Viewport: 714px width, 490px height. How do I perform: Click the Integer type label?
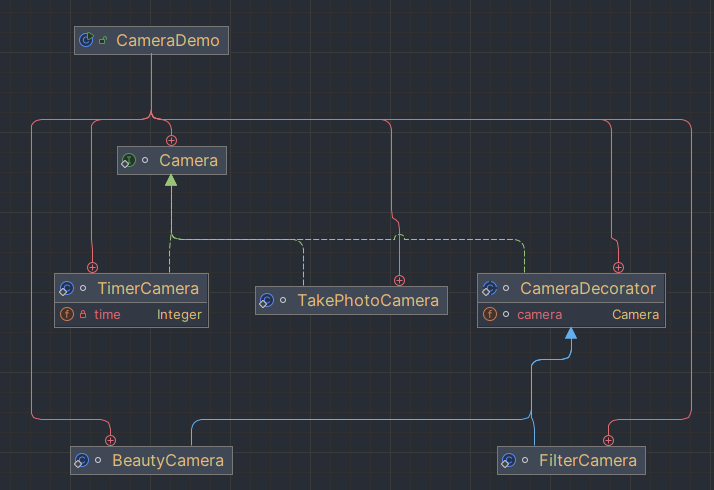(179, 315)
